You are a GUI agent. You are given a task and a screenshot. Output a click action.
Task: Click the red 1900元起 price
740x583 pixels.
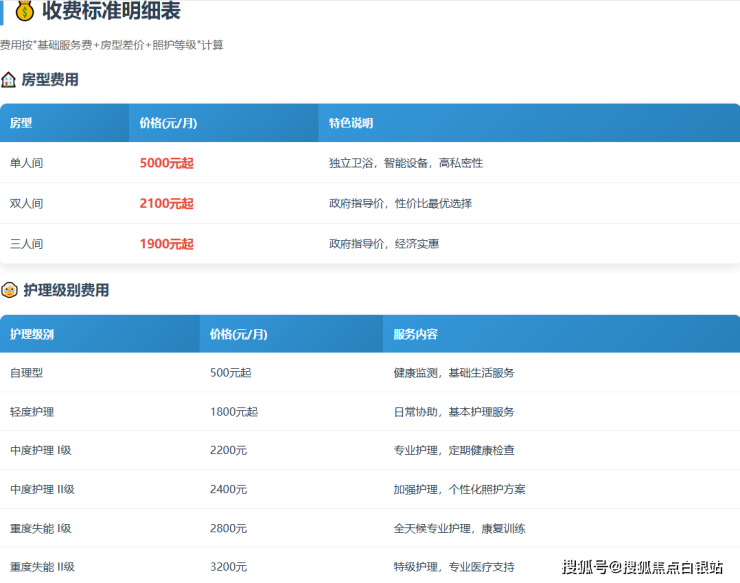(x=166, y=244)
